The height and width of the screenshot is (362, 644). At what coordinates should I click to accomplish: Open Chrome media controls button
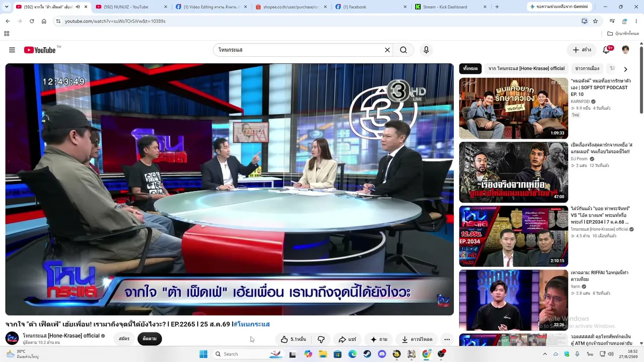[612, 21]
